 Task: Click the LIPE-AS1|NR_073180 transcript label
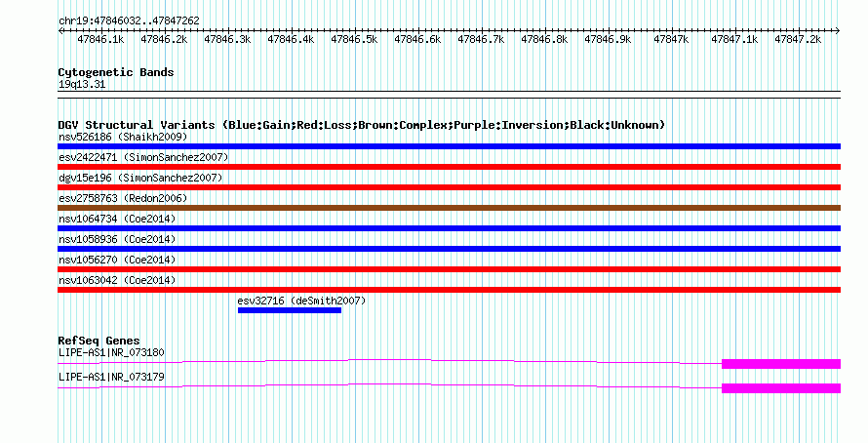[111, 352]
